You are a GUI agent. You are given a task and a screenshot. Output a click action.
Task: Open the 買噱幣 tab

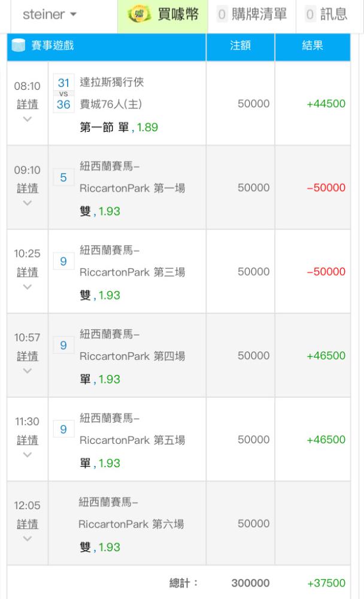(163, 16)
